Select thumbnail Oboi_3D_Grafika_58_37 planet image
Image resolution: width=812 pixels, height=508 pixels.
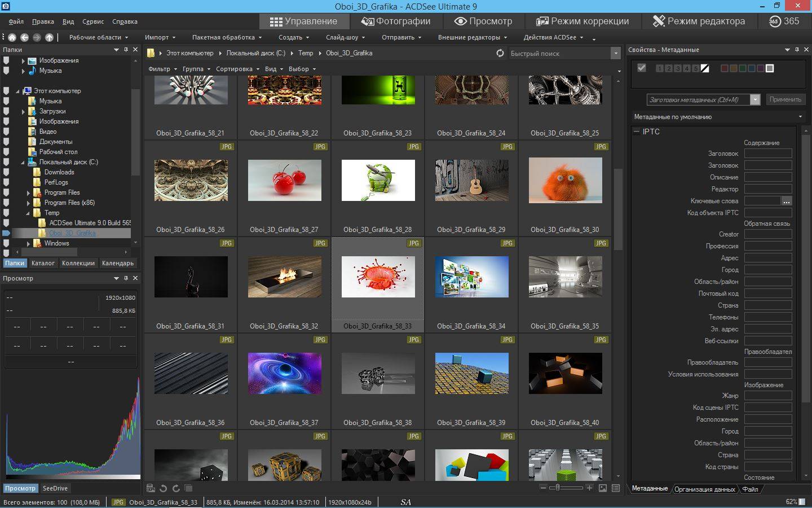pos(285,374)
